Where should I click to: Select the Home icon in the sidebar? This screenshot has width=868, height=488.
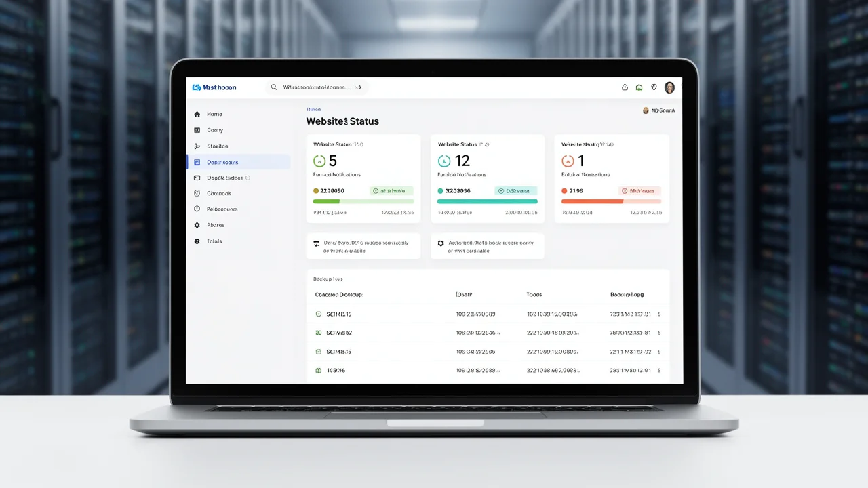198,114
